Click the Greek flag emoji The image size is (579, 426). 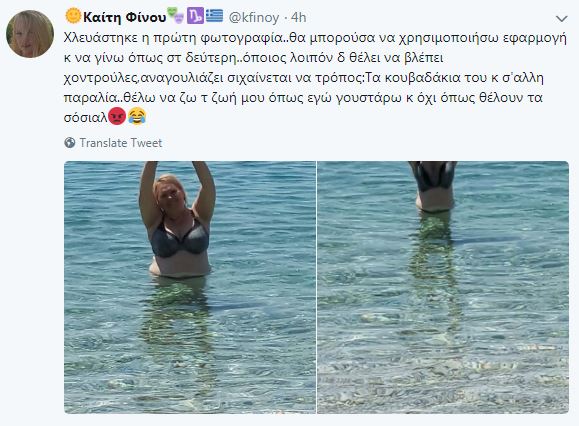(214, 16)
